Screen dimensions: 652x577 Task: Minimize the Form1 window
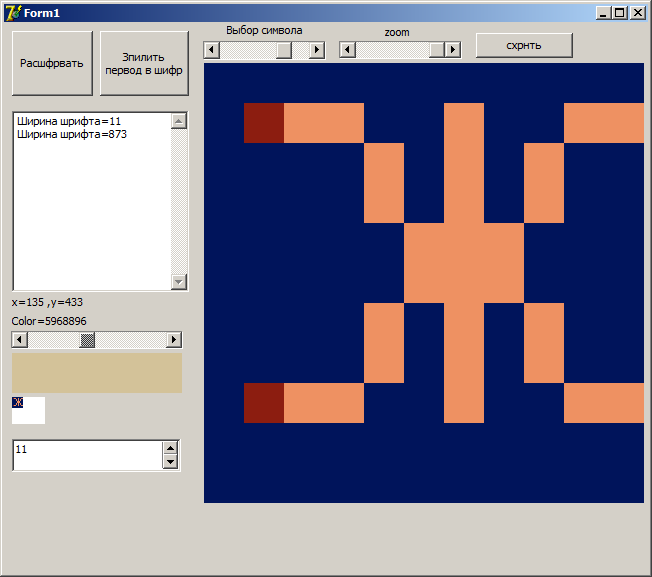click(603, 13)
